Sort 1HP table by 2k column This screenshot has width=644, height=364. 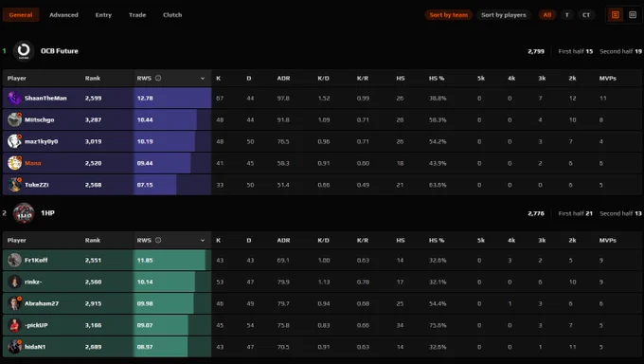[x=572, y=240]
